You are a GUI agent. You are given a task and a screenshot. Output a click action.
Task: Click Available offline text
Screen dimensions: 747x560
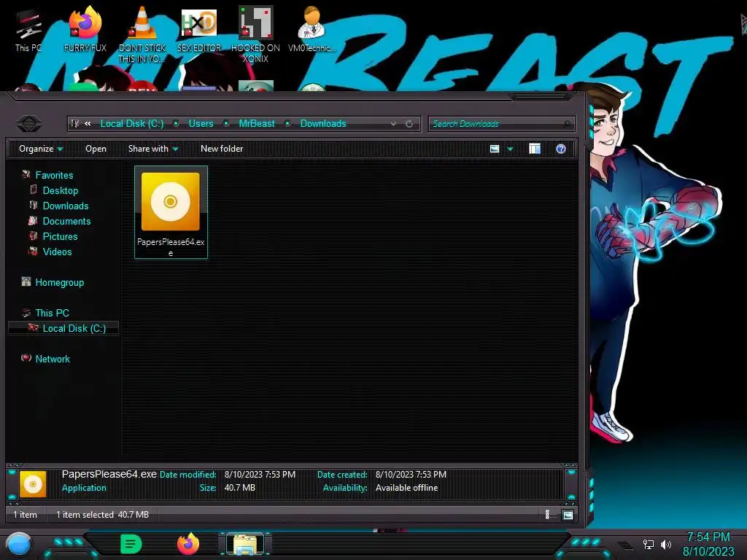[x=406, y=488]
